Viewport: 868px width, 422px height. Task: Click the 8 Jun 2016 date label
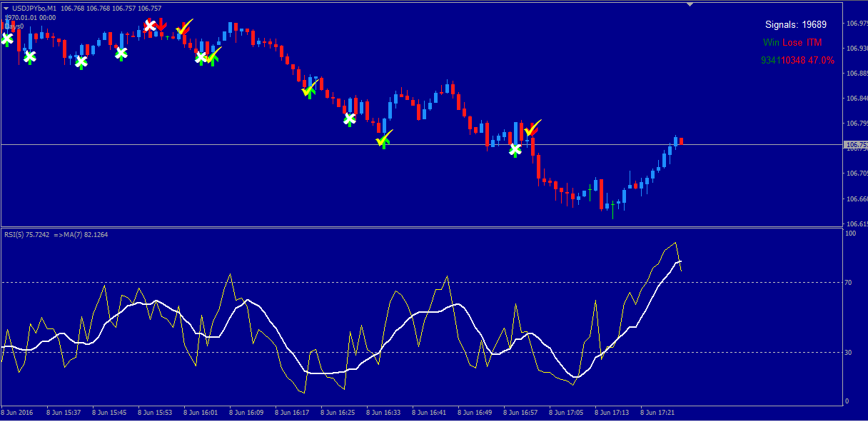tap(17, 413)
